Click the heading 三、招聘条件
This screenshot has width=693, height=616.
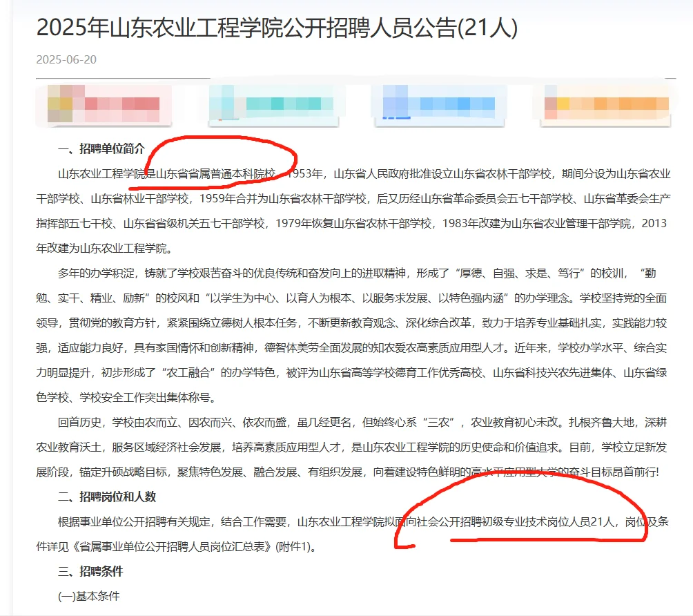(90, 571)
